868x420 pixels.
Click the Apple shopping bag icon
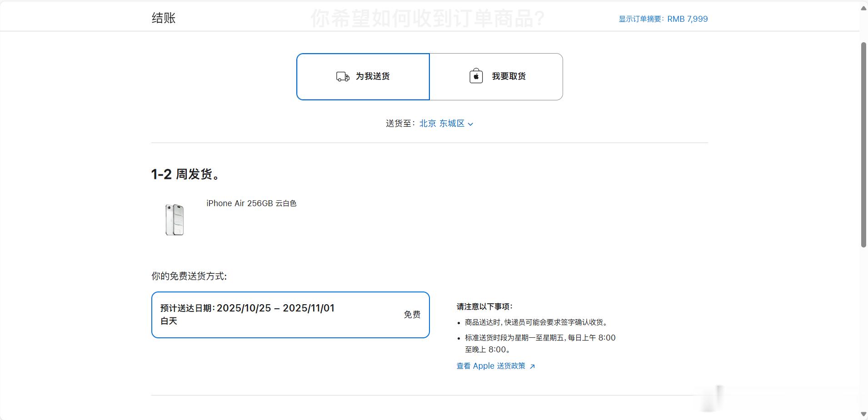pyautogui.click(x=476, y=76)
